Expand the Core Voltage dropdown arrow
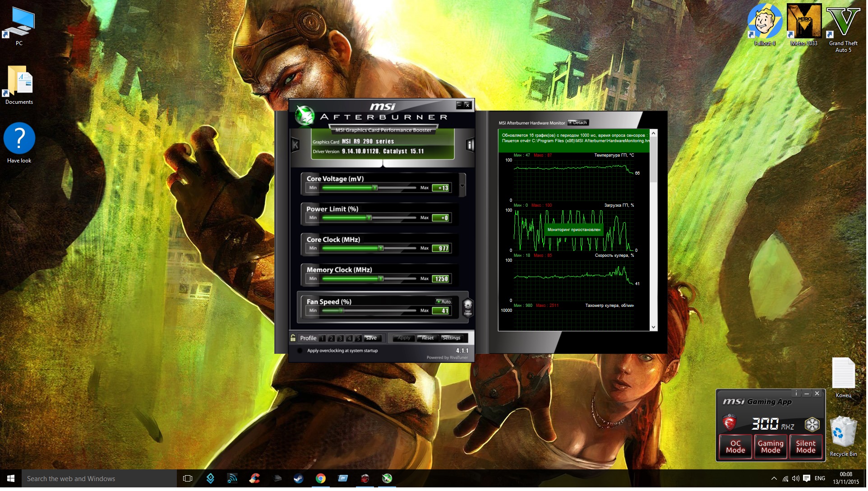The height and width of the screenshot is (491, 868). [x=462, y=185]
